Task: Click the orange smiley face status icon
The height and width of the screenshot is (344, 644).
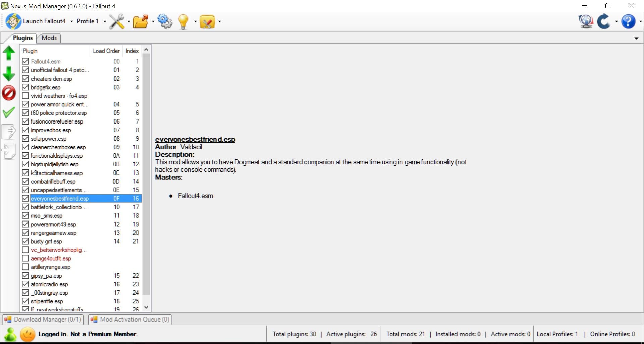Action: tap(28, 334)
